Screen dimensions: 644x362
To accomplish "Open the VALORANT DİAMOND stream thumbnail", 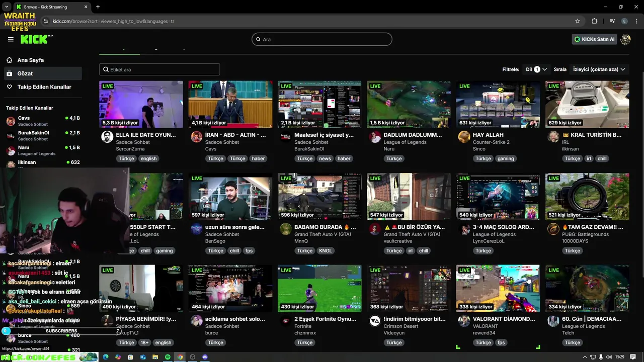I will (498, 289).
